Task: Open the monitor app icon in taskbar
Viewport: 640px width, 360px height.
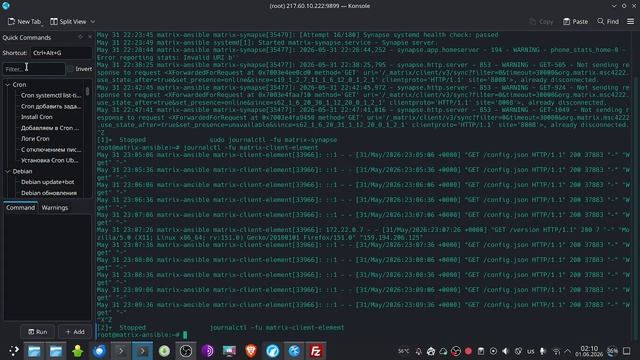Action: (x=229, y=351)
